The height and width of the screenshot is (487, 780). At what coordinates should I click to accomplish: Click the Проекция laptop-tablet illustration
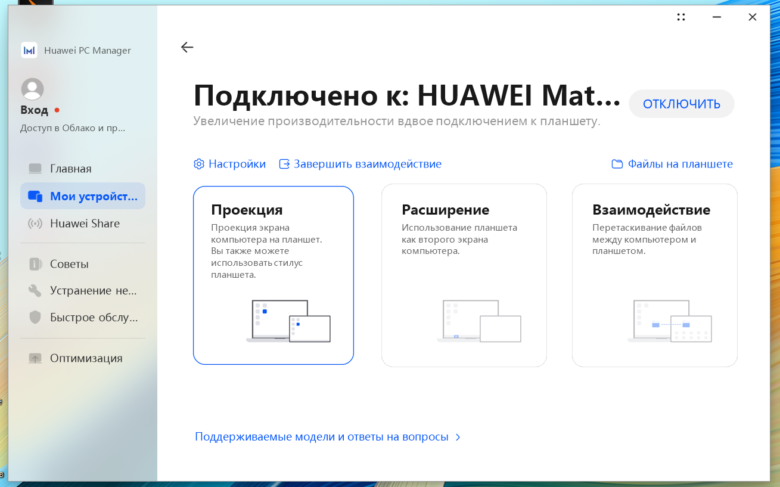(289, 321)
